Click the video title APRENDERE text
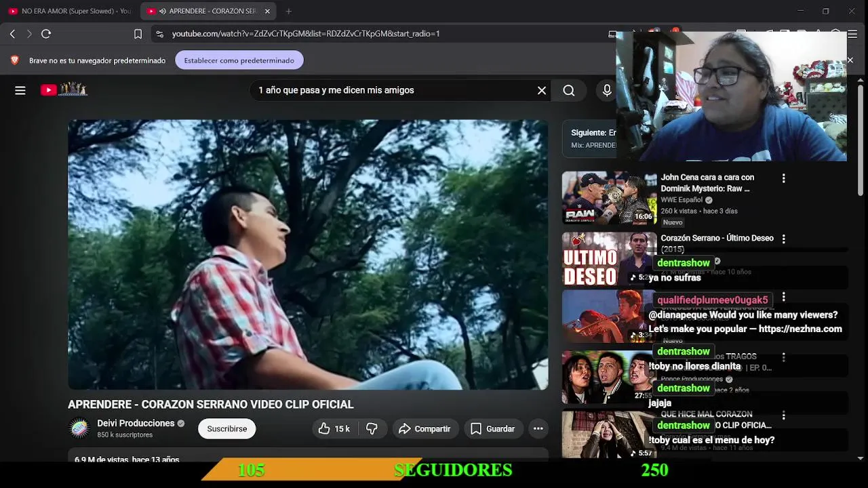 [210, 404]
